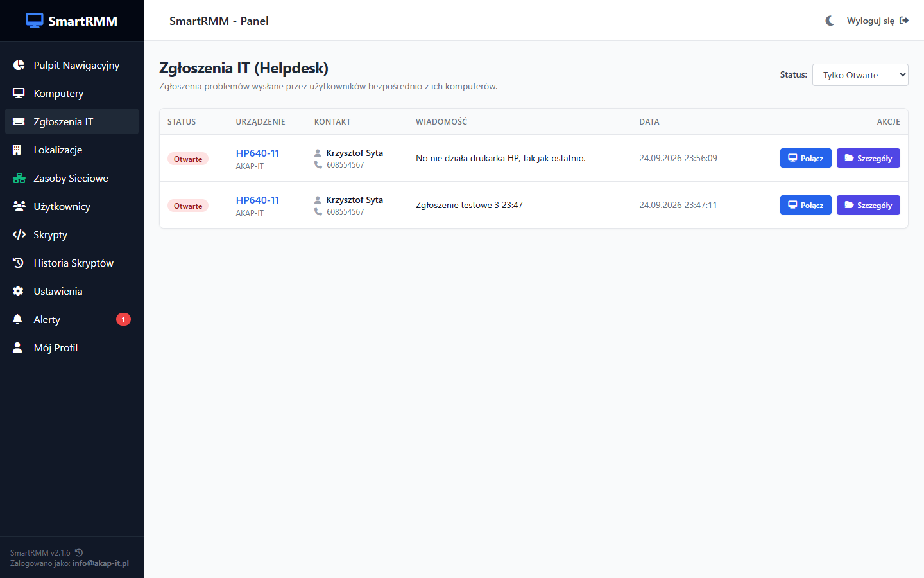Image resolution: width=924 pixels, height=578 pixels.
Task: Click the red alert count badge
Action: click(x=123, y=319)
